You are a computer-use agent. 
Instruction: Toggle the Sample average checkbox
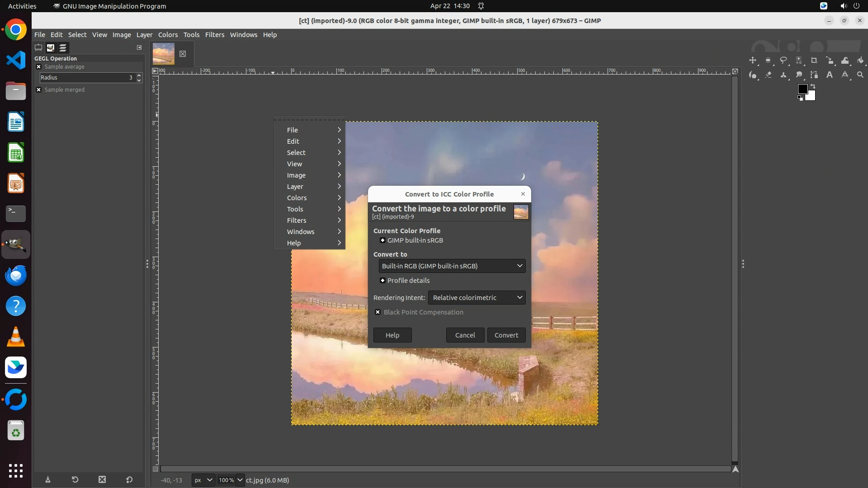[x=39, y=67]
